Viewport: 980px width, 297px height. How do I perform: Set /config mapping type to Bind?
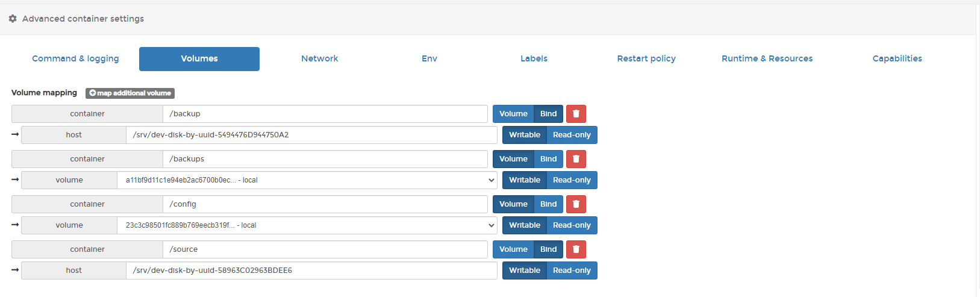[x=548, y=204]
